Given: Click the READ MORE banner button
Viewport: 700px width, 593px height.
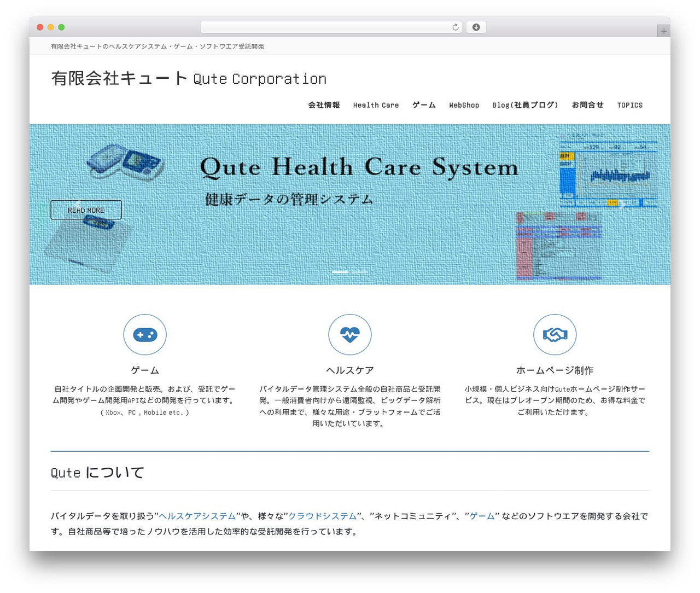Looking at the screenshot, I should coord(86,210).
